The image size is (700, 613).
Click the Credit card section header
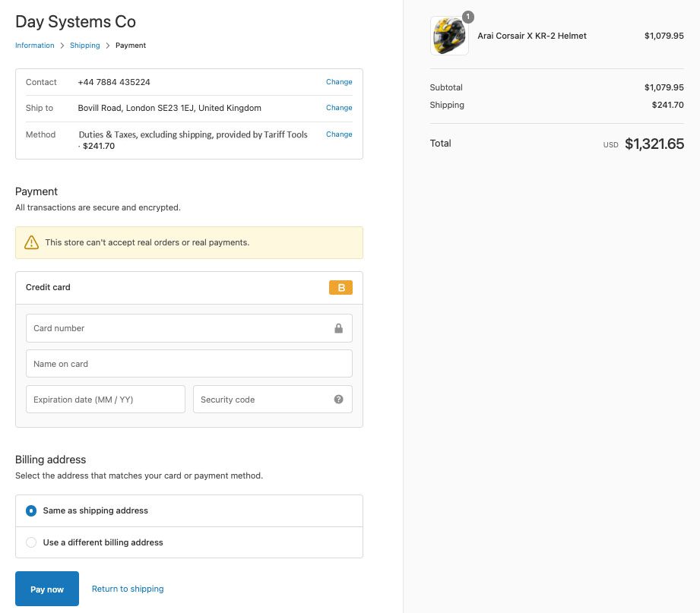[188, 288]
